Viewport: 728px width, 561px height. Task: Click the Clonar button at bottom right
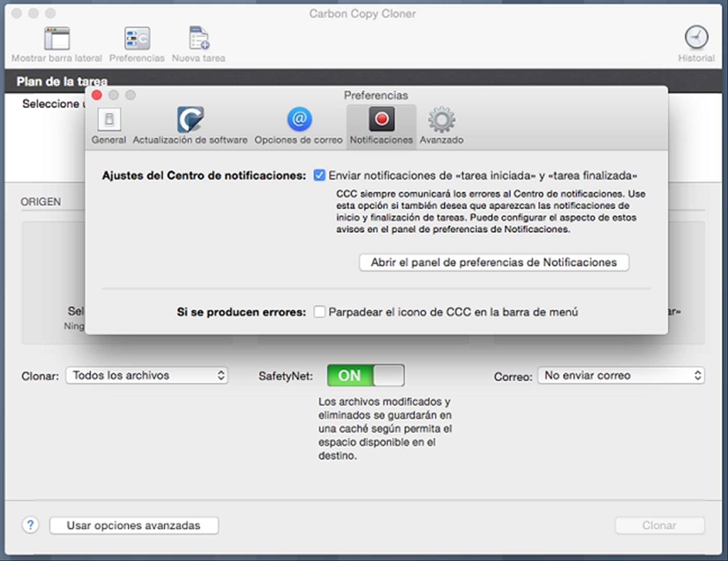tap(659, 526)
